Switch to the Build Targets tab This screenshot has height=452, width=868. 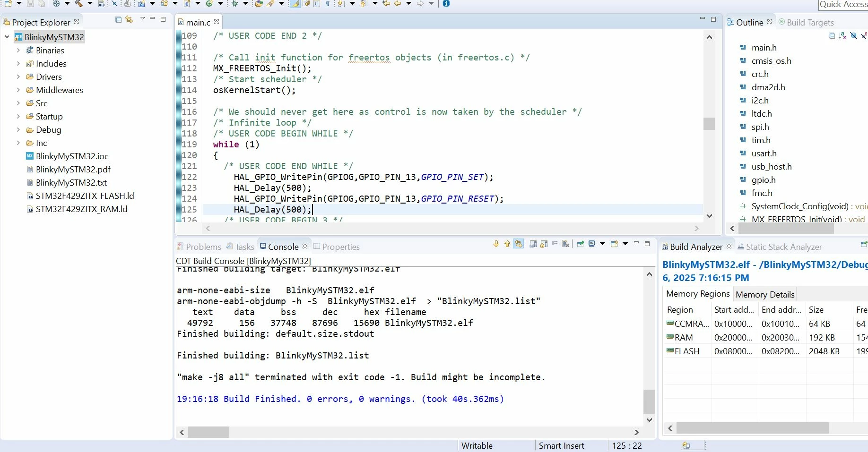tap(806, 22)
